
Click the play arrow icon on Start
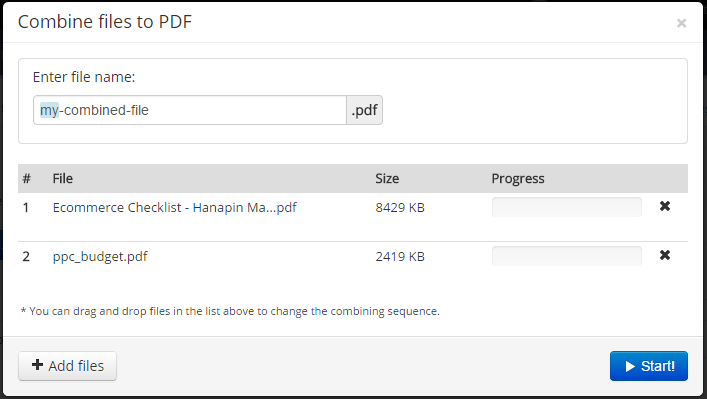point(630,367)
